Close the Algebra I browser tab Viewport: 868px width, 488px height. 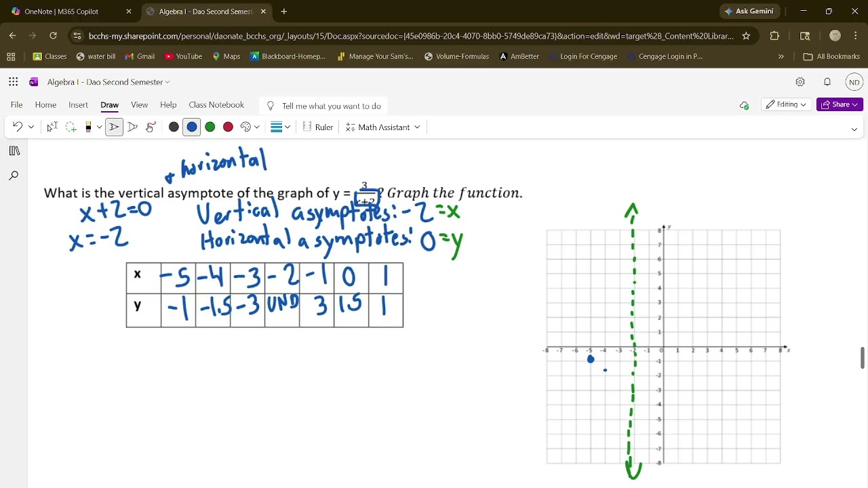(264, 12)
